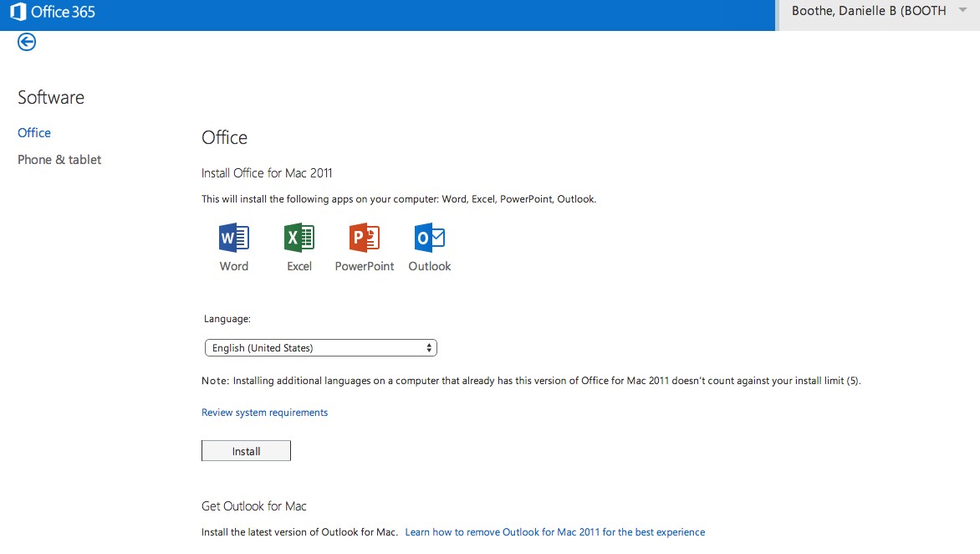Click the Boothe, Danielle B user name
The width and height of the screenshot is (980, 554).
tap(869, 11)
